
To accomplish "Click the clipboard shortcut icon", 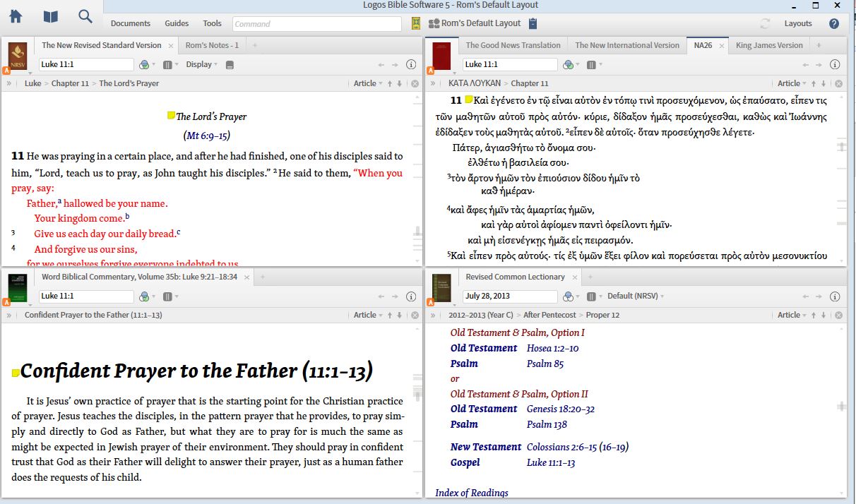I will pyautogui.click(x=533, y=23).
